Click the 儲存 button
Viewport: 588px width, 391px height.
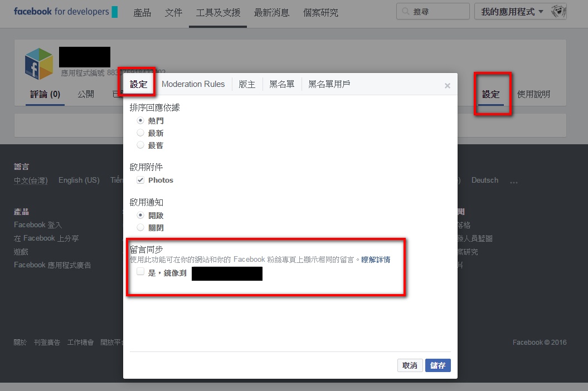438,365
